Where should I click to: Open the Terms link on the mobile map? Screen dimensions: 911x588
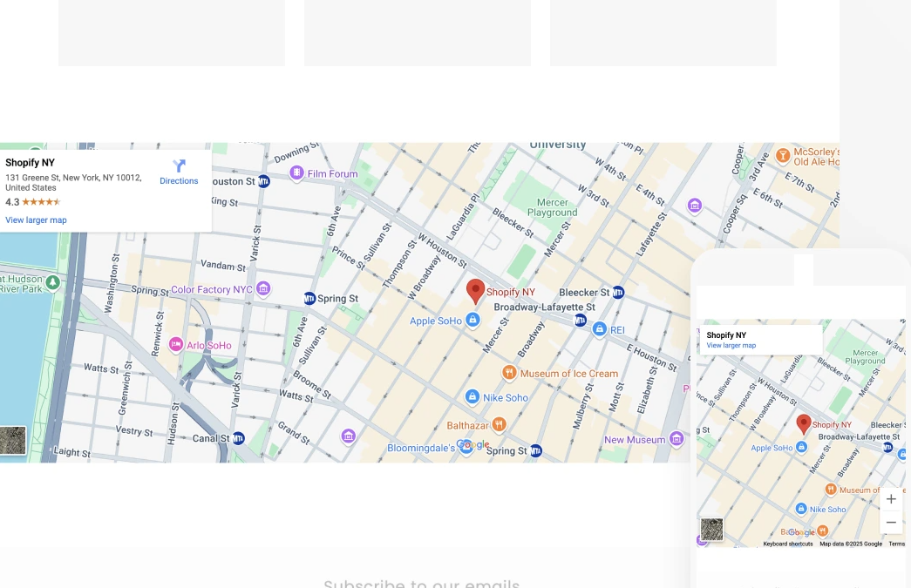click(896, 544)
